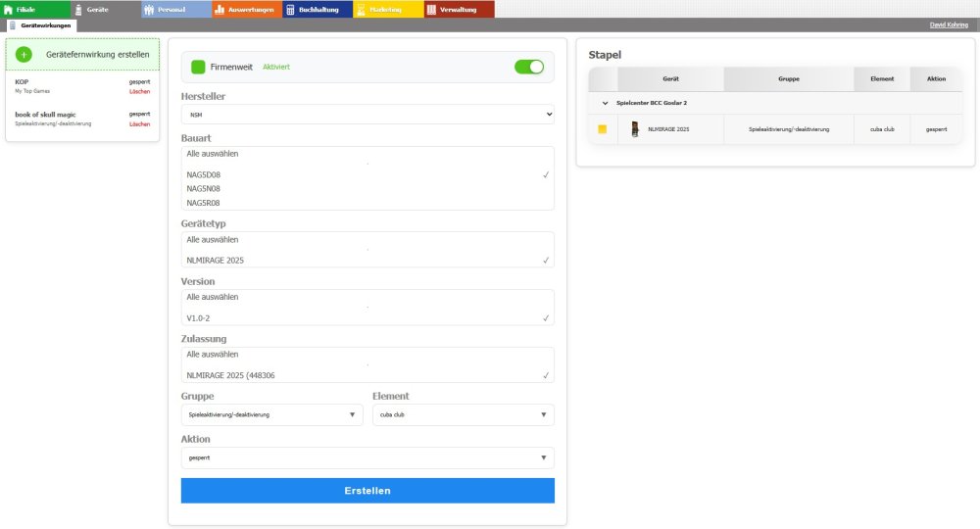
Task: Click the Aktion column header in Stapel
Action: [936, 78]
